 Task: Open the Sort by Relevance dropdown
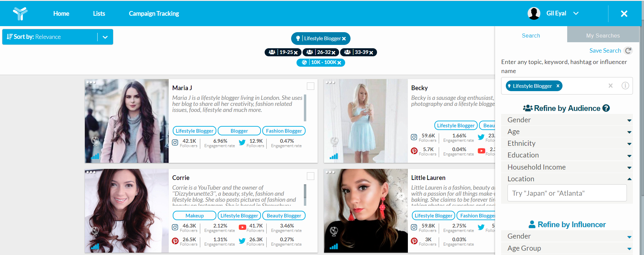[x=58, y=37]
